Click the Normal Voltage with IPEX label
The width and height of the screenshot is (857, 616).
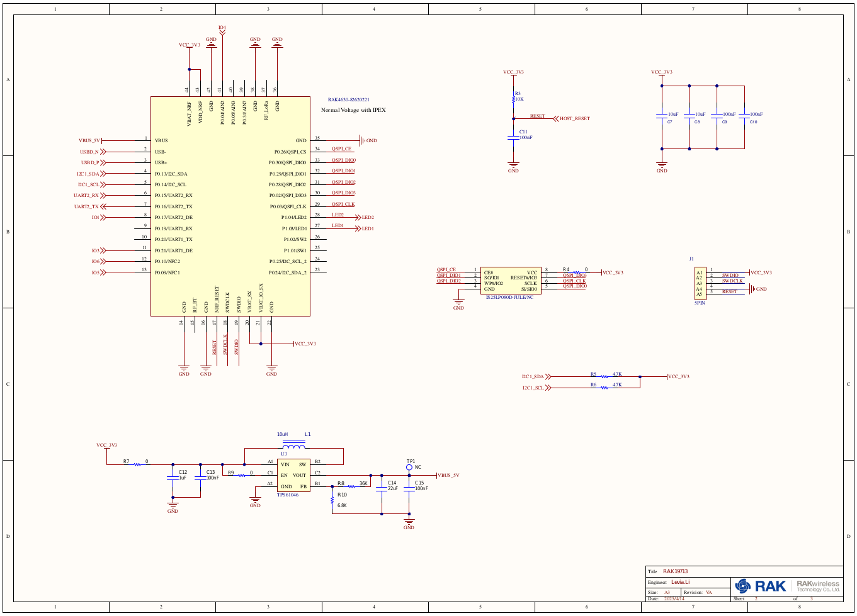coord(355,108)
